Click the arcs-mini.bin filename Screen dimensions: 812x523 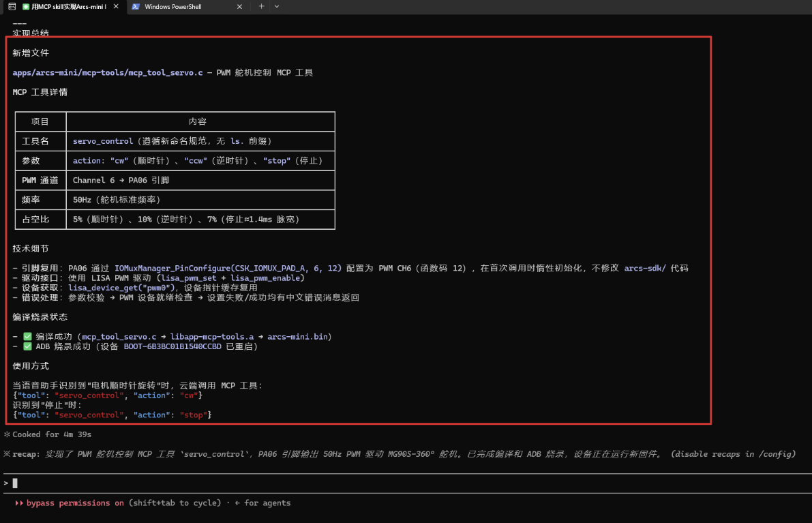[297, 337]
